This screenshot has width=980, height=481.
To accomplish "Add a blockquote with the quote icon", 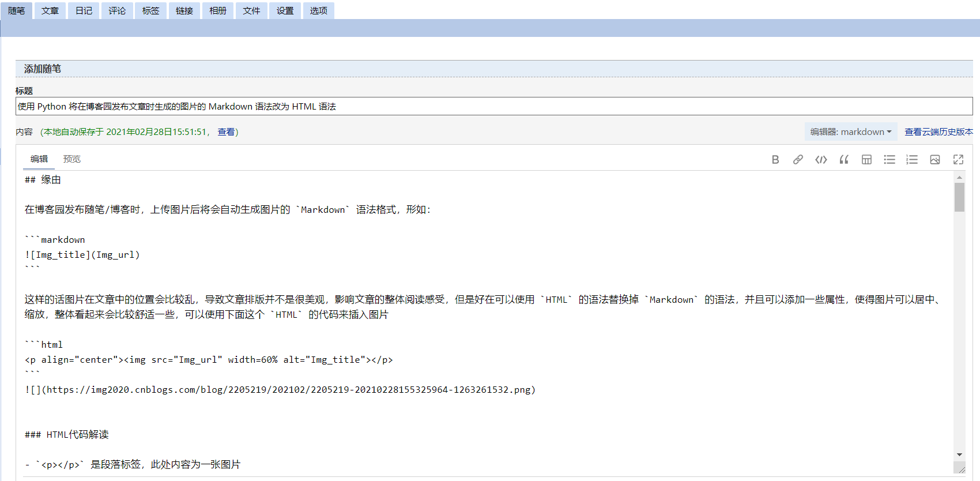I will coord(844,160).
